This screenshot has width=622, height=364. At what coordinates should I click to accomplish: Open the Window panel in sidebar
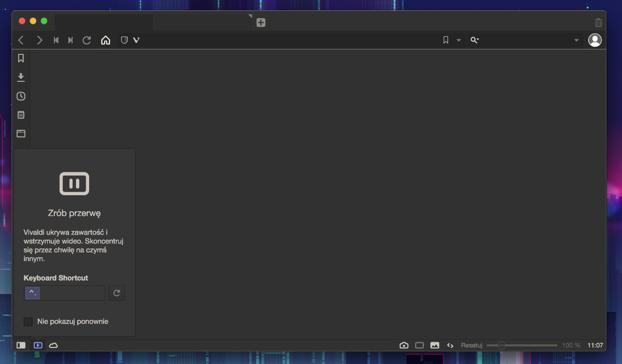point(21,134)
